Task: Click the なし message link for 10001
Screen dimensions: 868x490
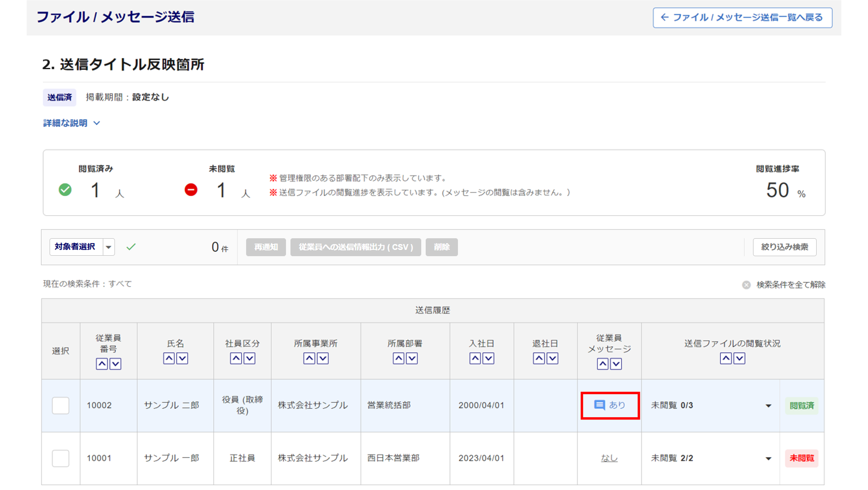Action: click(x=609, y=458)
